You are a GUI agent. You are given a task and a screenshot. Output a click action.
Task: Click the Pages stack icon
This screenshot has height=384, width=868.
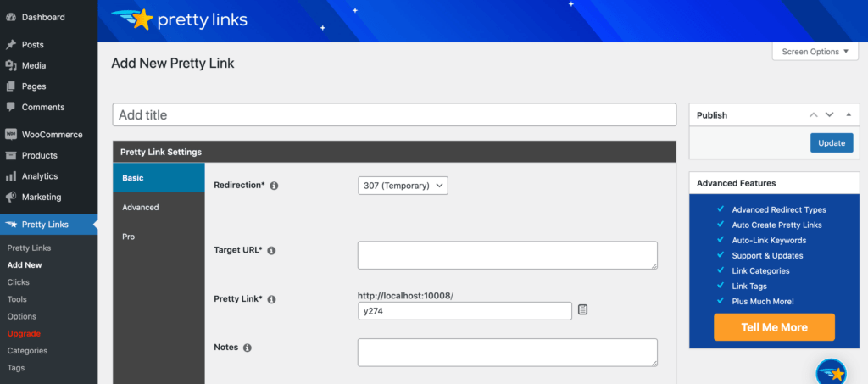pyautogui.click(x=10, y=86)
